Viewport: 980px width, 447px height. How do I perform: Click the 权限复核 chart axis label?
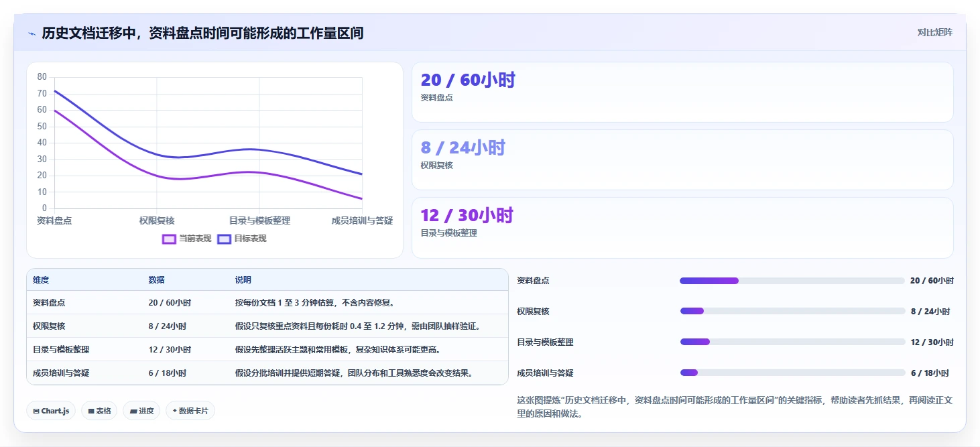(x=157, y=220)
